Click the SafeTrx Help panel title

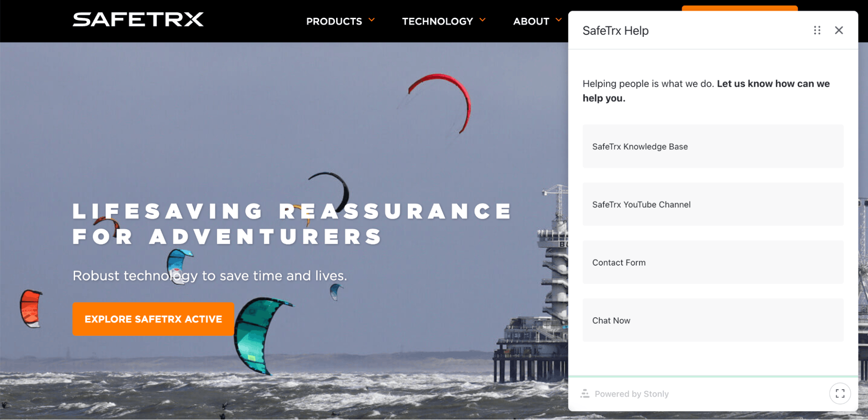[615, 31]
